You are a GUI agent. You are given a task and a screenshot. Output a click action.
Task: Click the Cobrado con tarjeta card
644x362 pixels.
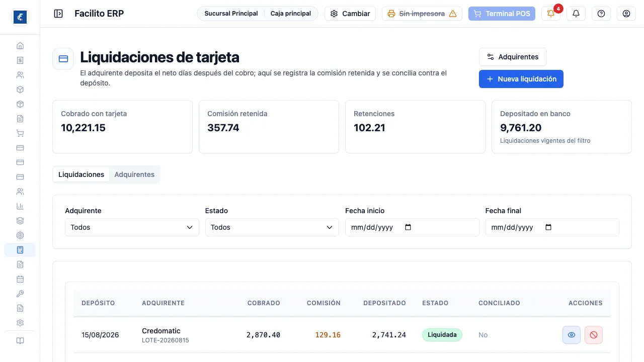pyautogui.click(x=122, y=127)
